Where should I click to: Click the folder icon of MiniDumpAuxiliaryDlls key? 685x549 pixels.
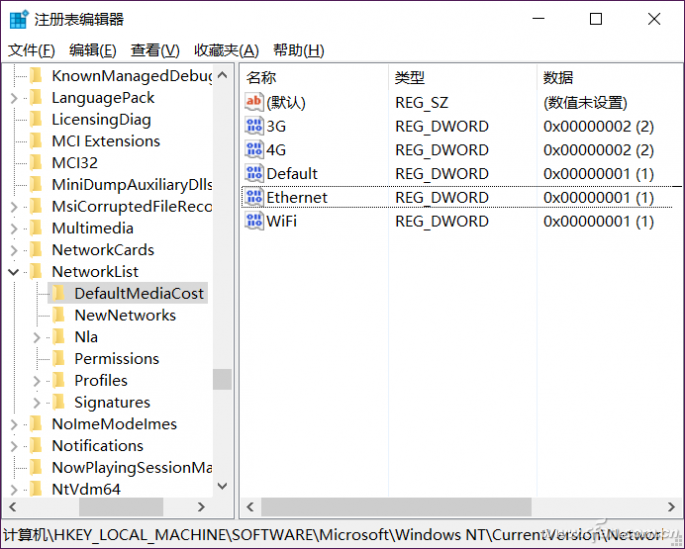tap(36, 184)
